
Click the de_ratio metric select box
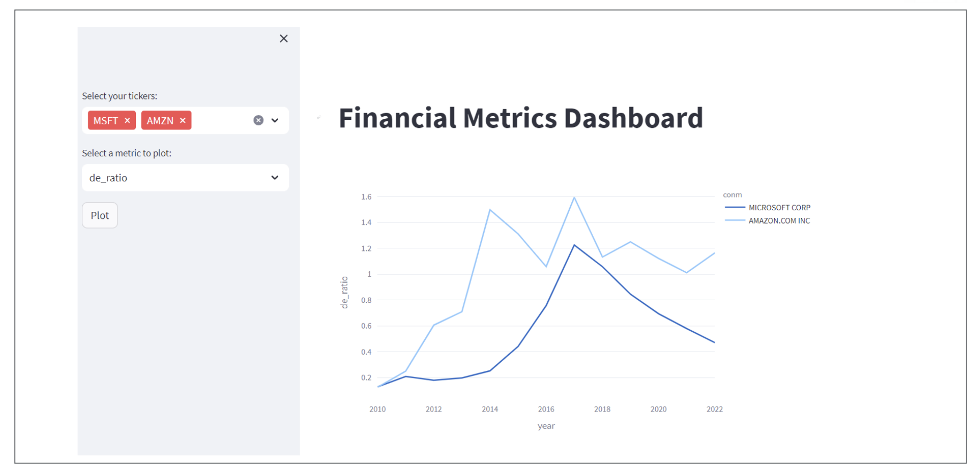pos(177,178)
